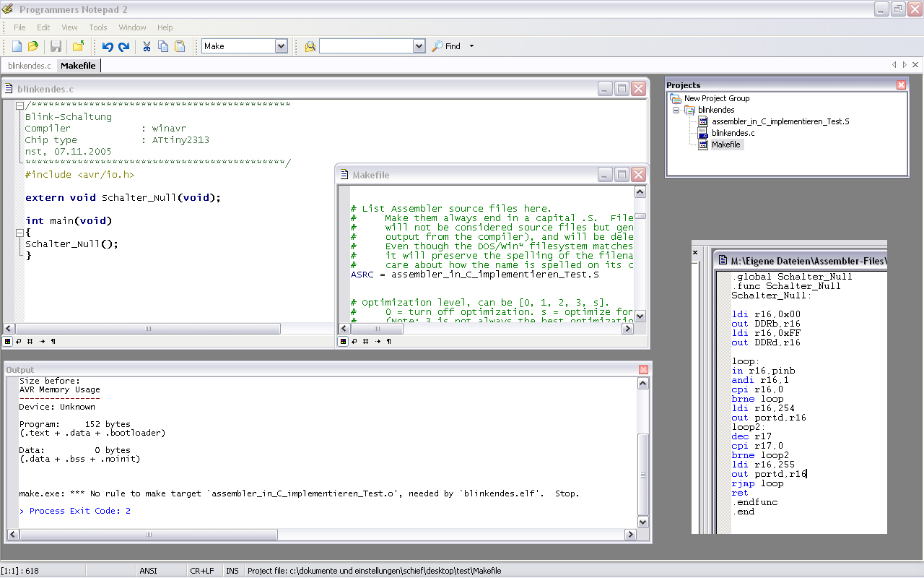The image size is (924, 578).
Task: Open the Help menu
Action: coord(165,27)
